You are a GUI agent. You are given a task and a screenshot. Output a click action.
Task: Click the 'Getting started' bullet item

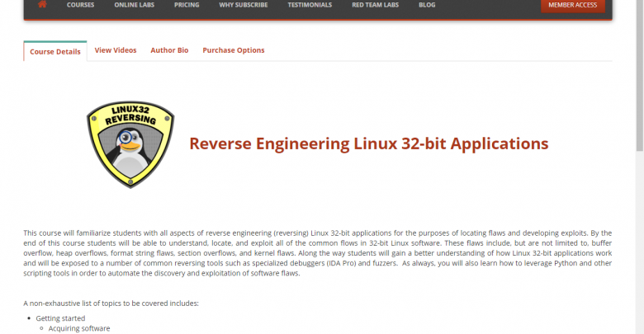[x=60, y=318]
